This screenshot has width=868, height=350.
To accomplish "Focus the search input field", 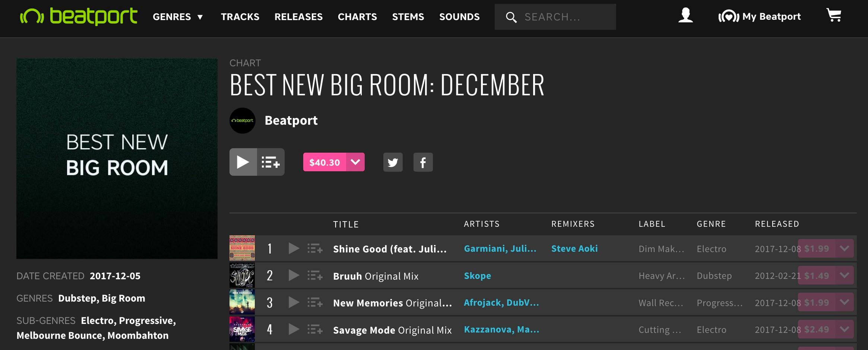I will point(555,17).
